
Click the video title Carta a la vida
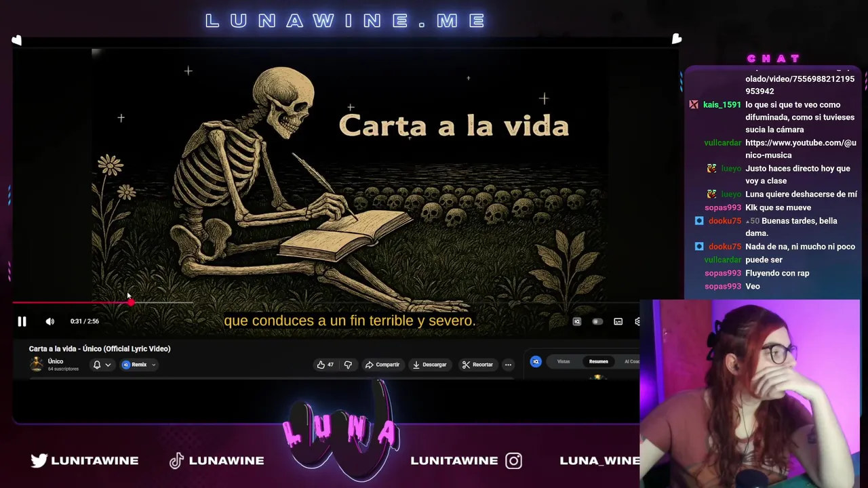click(x=100, y=348)
